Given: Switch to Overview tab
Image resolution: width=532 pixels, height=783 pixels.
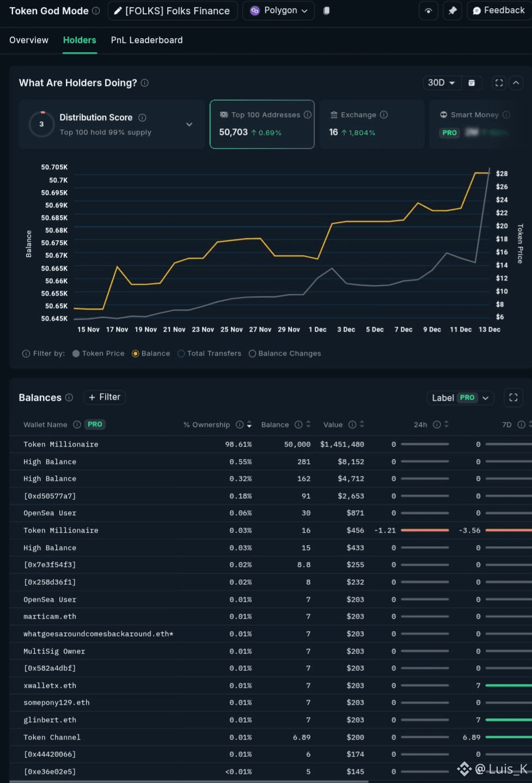Looking at the screenshot, I should [29, 40].
